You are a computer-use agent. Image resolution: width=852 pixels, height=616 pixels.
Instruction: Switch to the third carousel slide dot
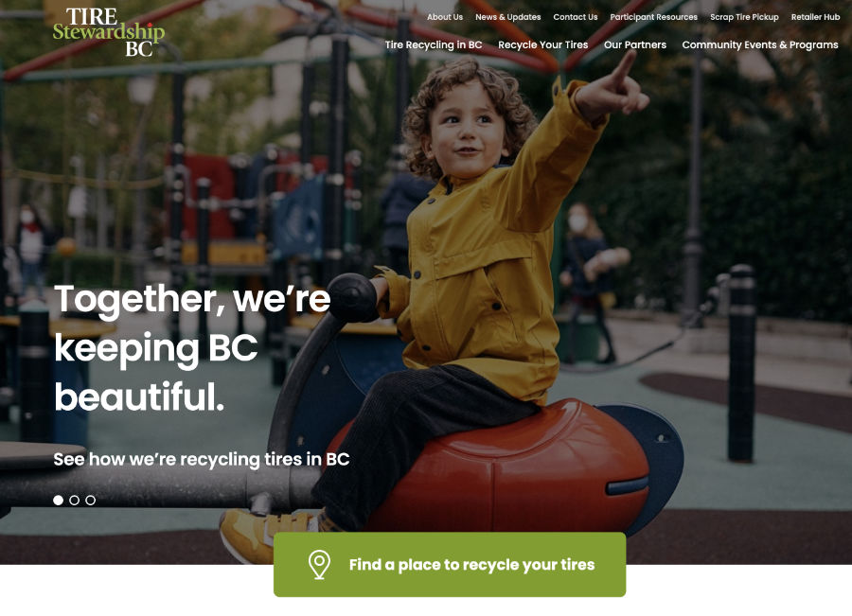pyautogui.click(x=91, y=501)
